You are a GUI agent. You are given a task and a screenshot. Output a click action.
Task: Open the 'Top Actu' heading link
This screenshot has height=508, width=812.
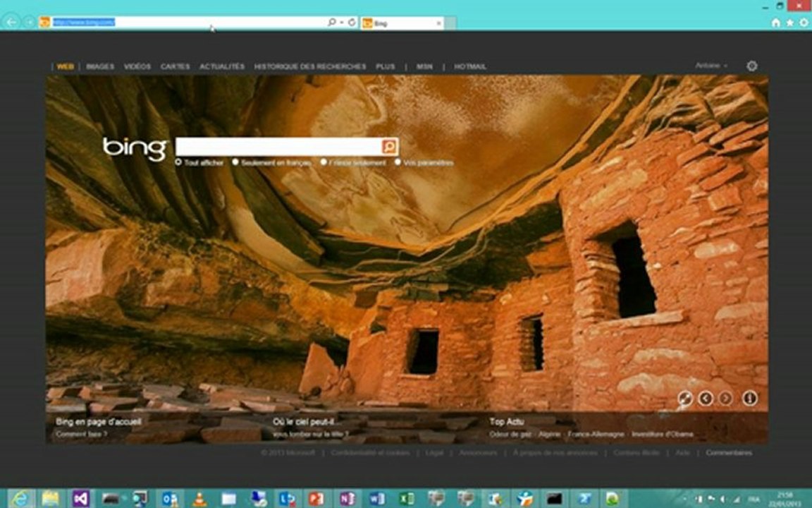[x=507, y=422]
